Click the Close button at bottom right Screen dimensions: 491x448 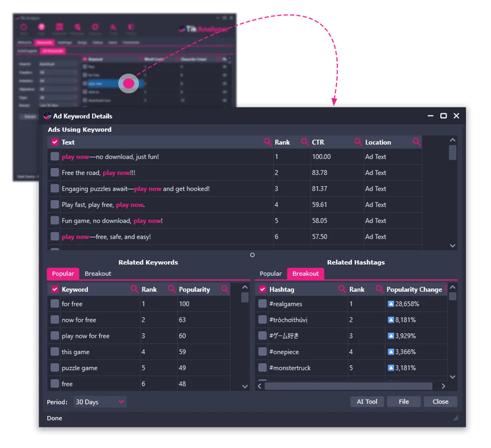441,401
